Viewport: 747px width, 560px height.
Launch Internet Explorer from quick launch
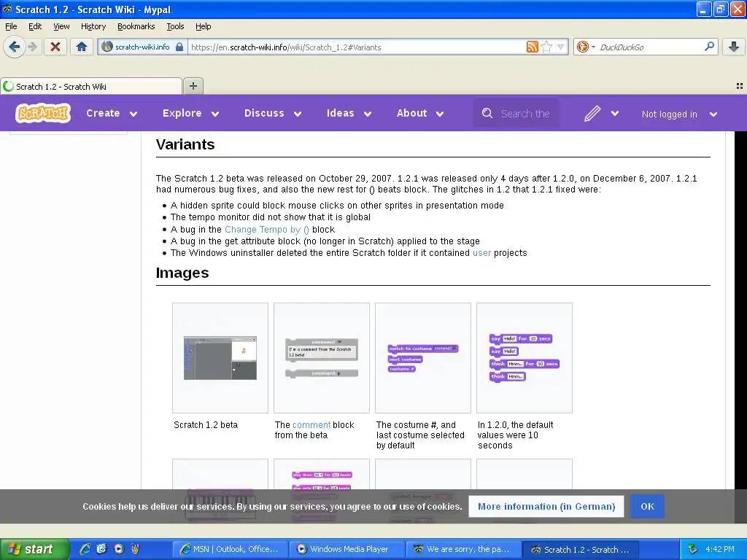[x=85, y=549]
